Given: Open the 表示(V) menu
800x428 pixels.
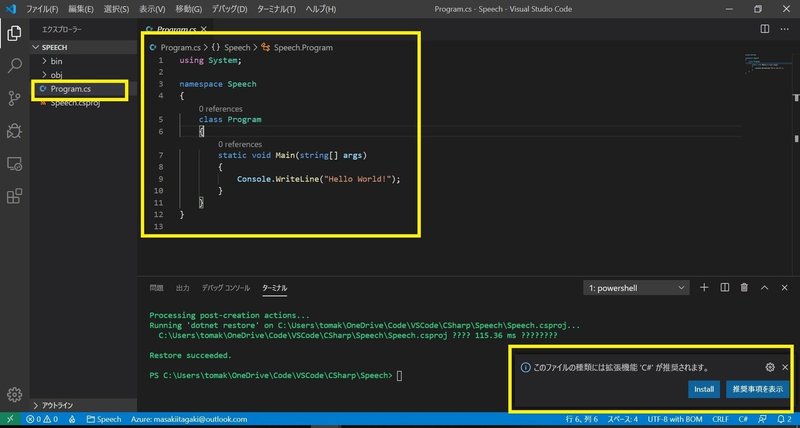Looking at the screenshot, I should click(152, 9).
